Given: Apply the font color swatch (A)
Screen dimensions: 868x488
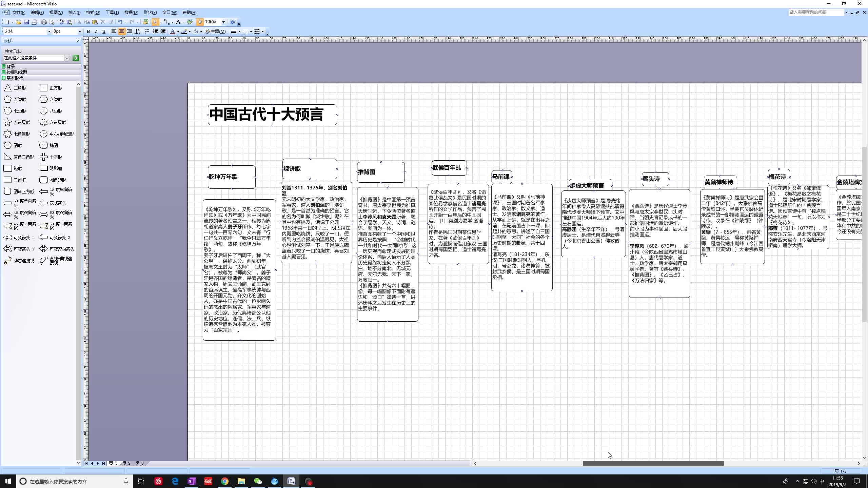Looking at the screenshot, I should coord(173,32).
